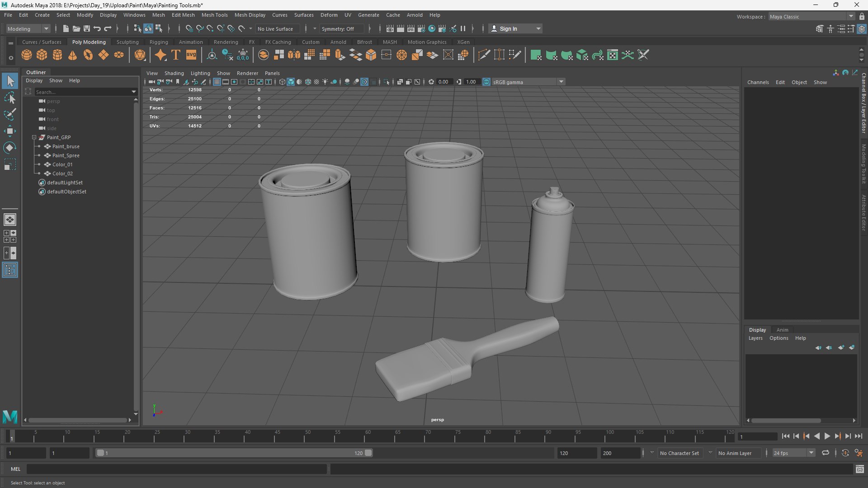Click the MEL command line input
868x488 pixels.
click(176, 469)
